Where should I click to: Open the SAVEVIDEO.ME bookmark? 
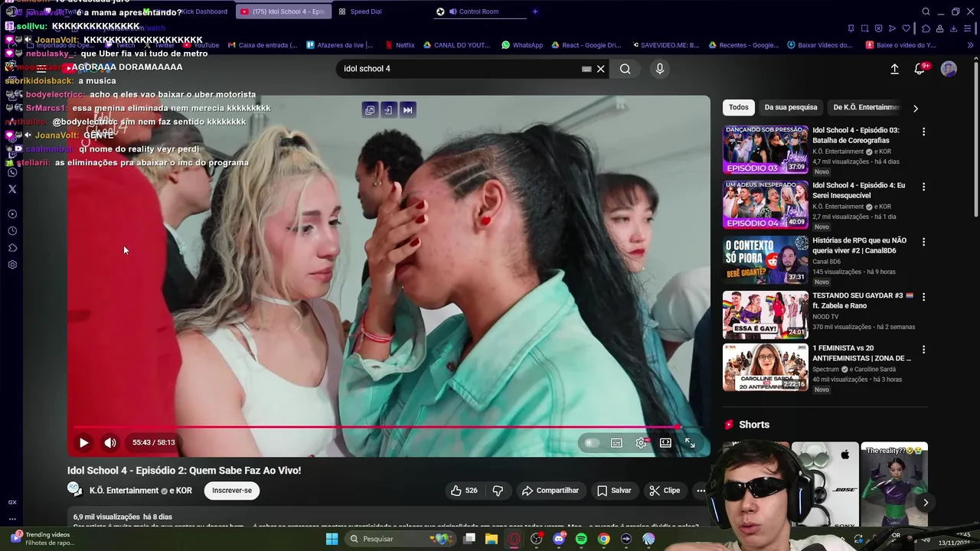(x=665, y=45)
